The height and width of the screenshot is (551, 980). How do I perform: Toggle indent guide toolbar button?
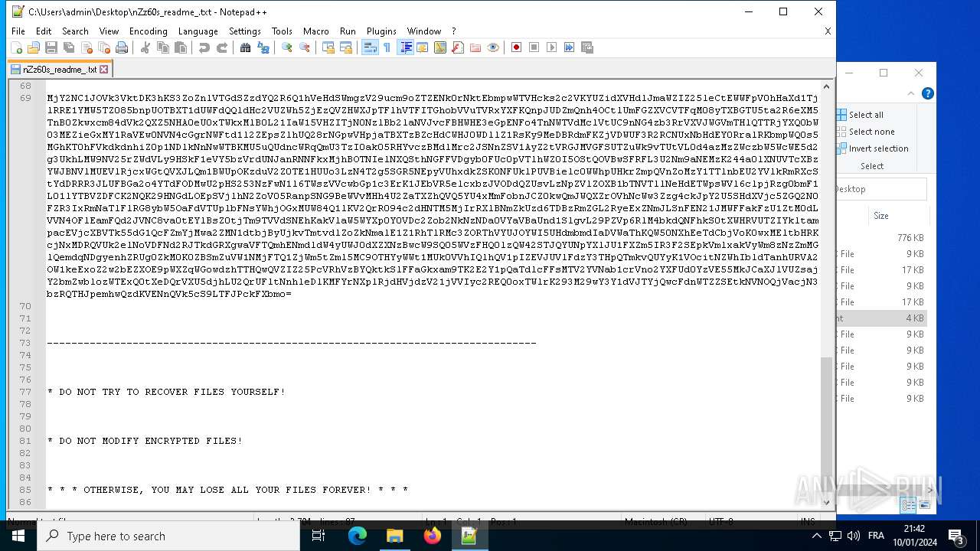tap(405, 47)
